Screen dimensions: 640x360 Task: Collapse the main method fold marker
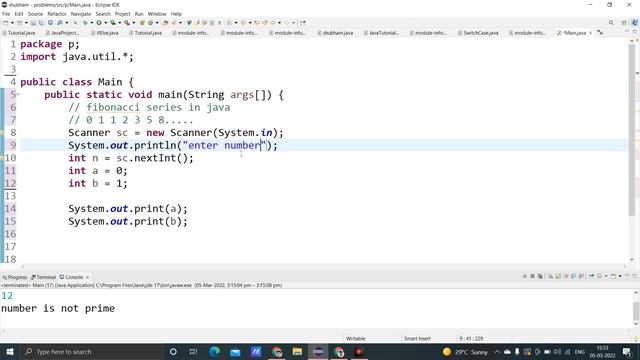point(18,95)
